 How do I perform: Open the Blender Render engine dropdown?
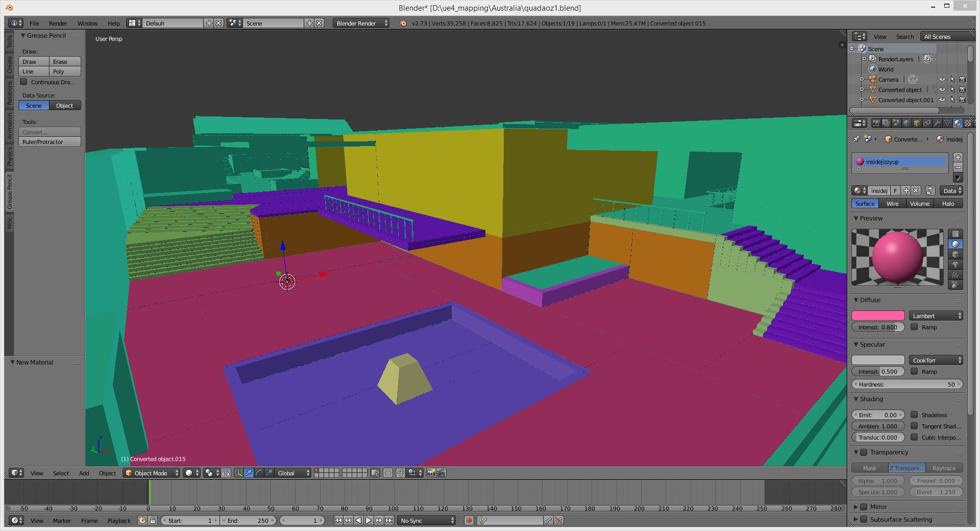click(x=361, y=23)
